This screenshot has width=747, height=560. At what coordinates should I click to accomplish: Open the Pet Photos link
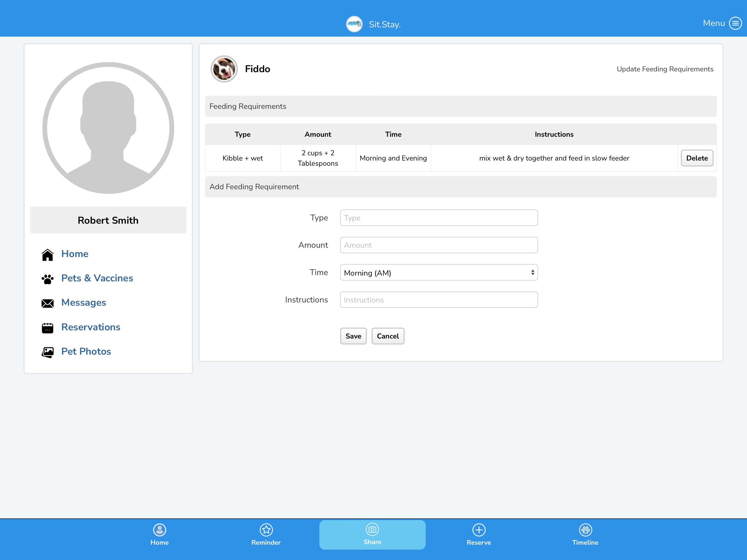(86, 351)
